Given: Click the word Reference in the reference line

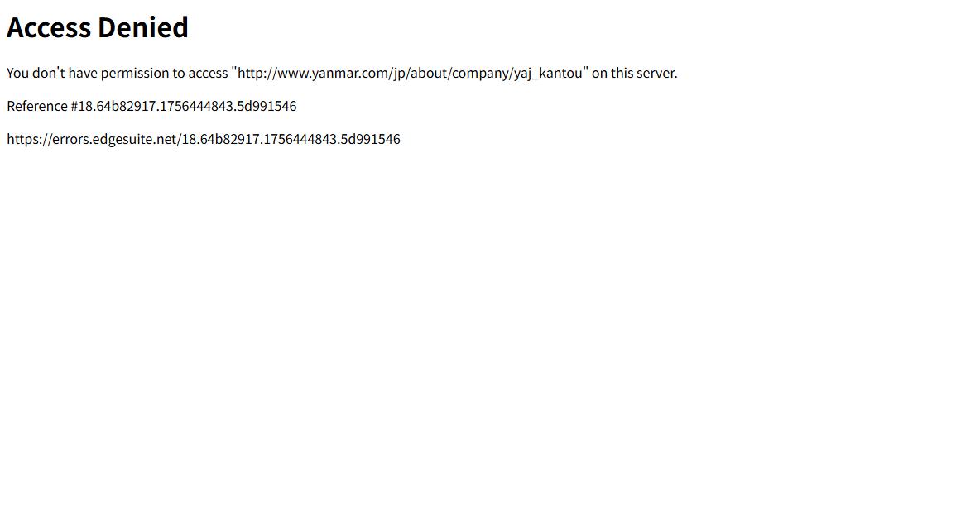Looking at the screenshot, I should 37,106.
